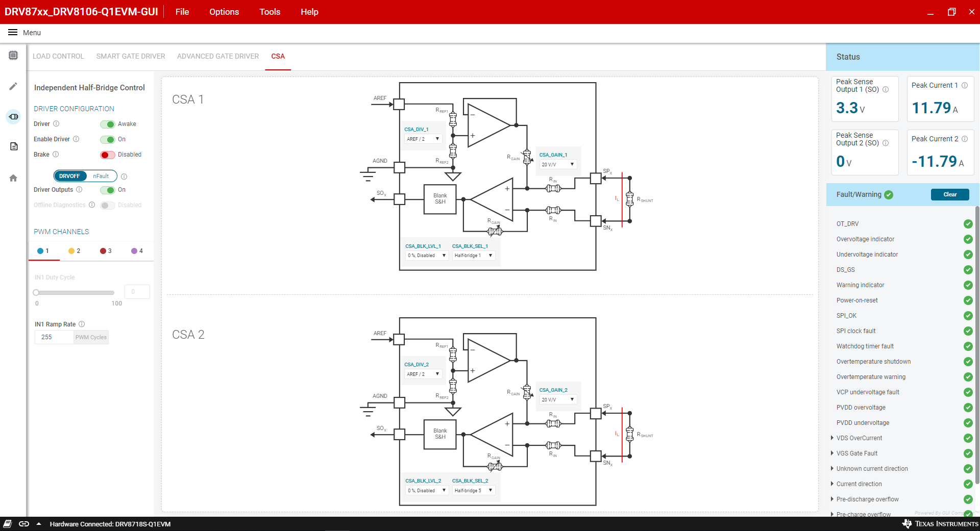Toggle the Driver Outputs switch
Viewport: 980px width, 531px height.
(107, 190)
